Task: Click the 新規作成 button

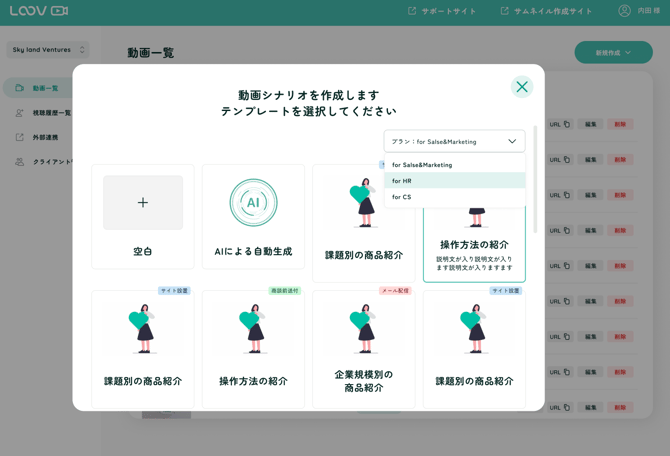Action: tap(614, 53)
